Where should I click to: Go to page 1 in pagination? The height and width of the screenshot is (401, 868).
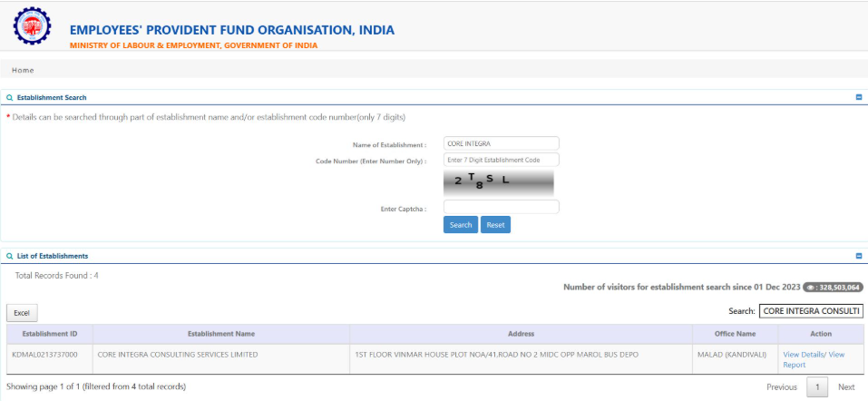817,387
